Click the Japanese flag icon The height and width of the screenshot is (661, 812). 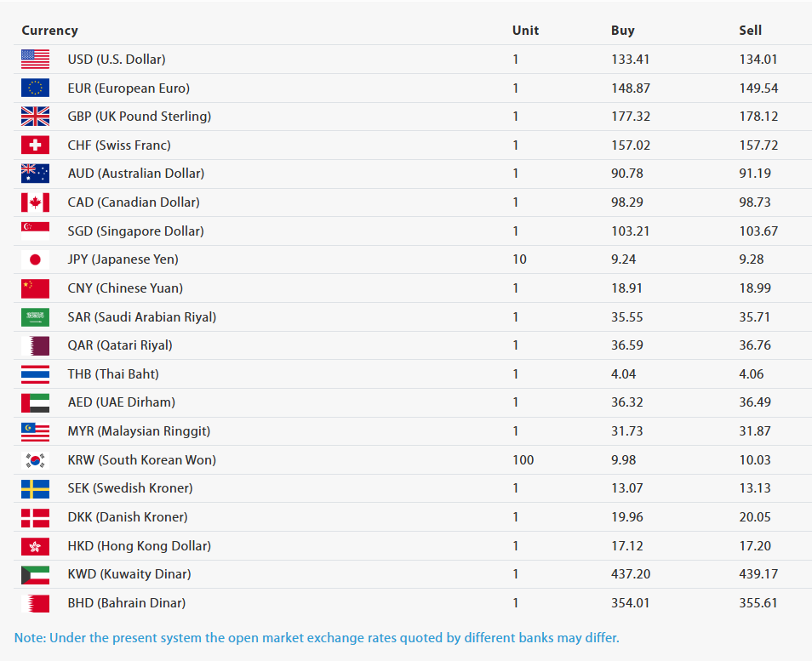pos(35,259)
